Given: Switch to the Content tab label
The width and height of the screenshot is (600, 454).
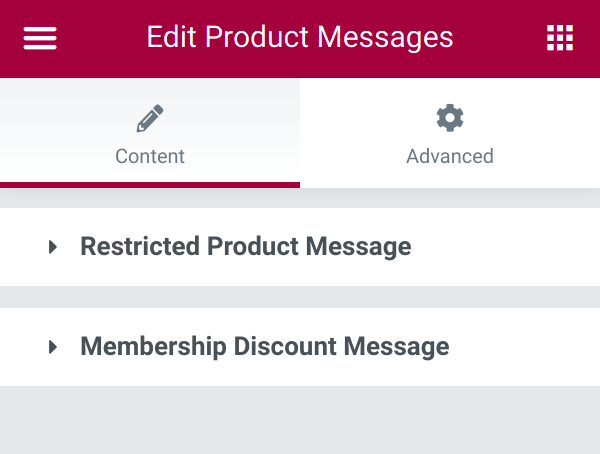Looking at the screenshot, I should click(150, 156).
